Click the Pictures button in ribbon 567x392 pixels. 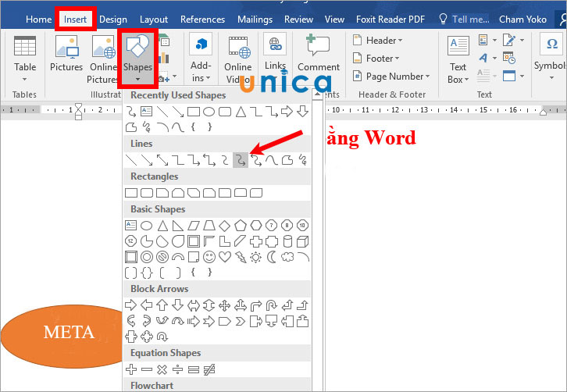pos(66,56)
